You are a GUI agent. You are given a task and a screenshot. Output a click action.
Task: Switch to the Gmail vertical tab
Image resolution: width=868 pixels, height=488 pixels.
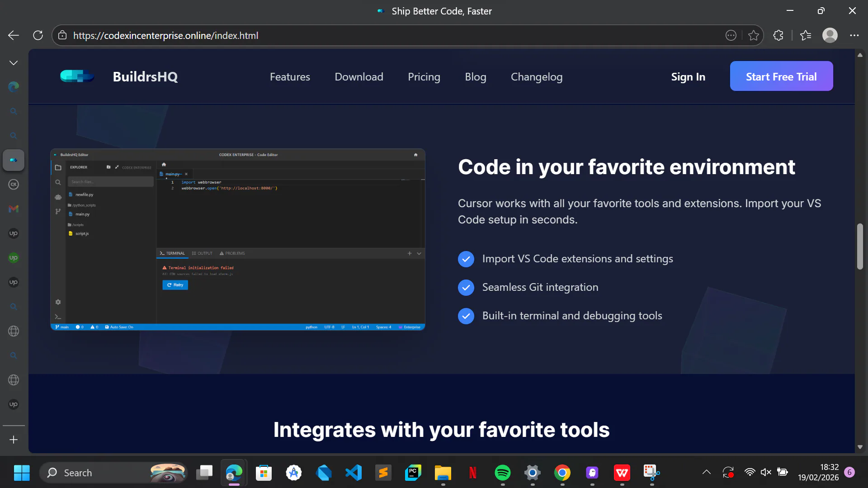click(14, 209)
